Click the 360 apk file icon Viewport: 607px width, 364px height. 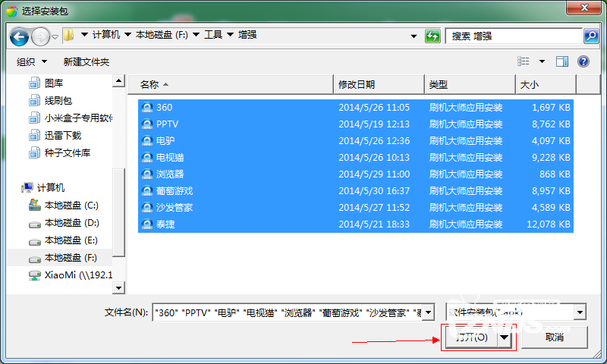coord(147,107)
